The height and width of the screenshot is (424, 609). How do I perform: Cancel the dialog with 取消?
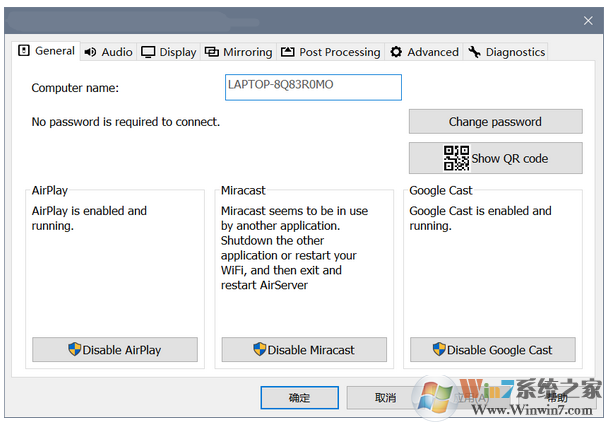click(x=385, y=398)
